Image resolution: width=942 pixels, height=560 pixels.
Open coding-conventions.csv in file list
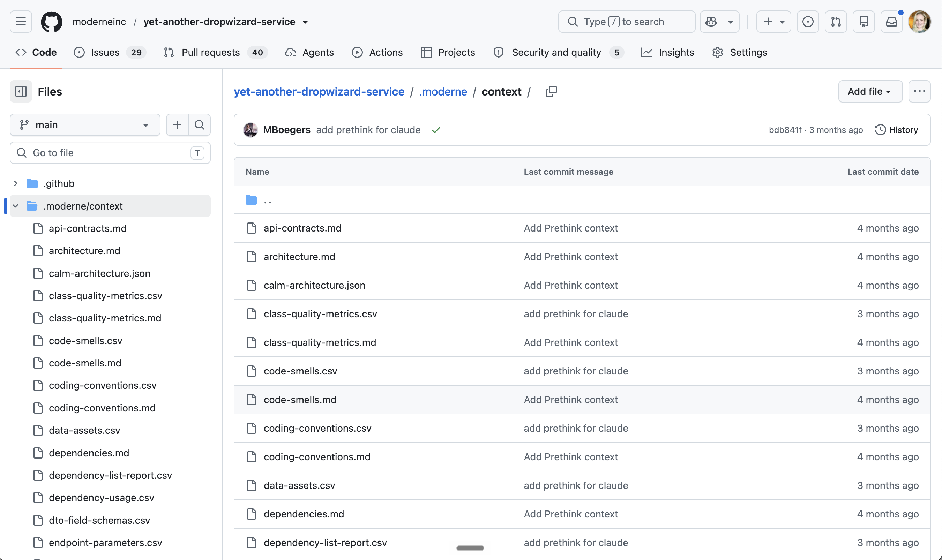[317, 428]
